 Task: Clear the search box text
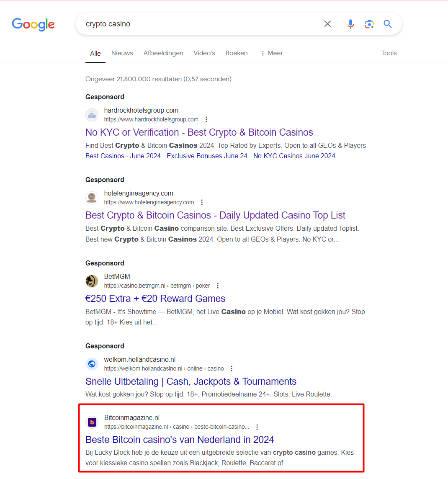327,24
